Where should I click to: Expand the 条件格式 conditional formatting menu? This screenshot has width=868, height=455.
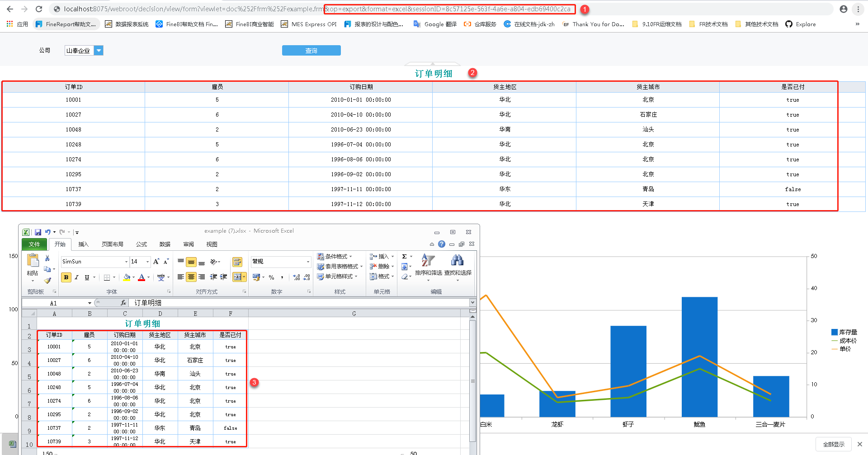coord(334,257)
